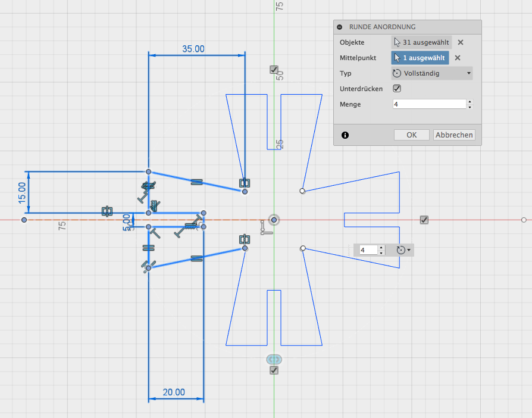The width and height of the screenshot is (532, 418).
Task: Open the canvas pattern type dropdown
Action: coord(403,250)
